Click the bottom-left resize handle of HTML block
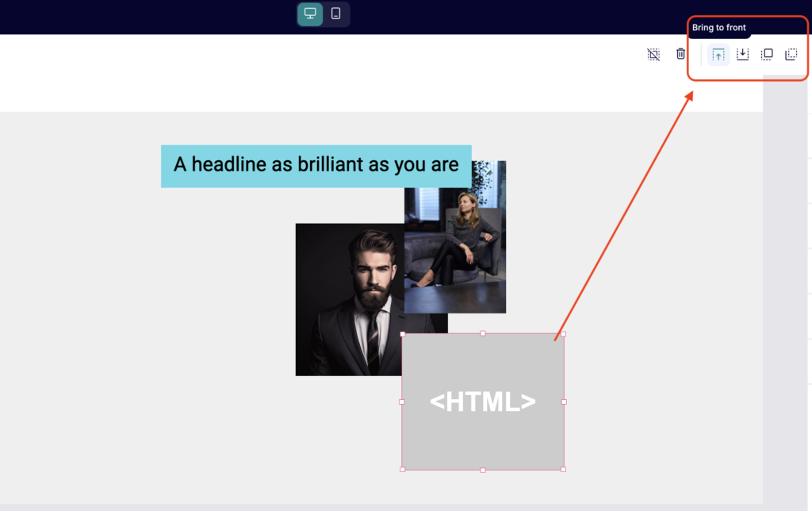The image size is (812, 511). point(402,470)
